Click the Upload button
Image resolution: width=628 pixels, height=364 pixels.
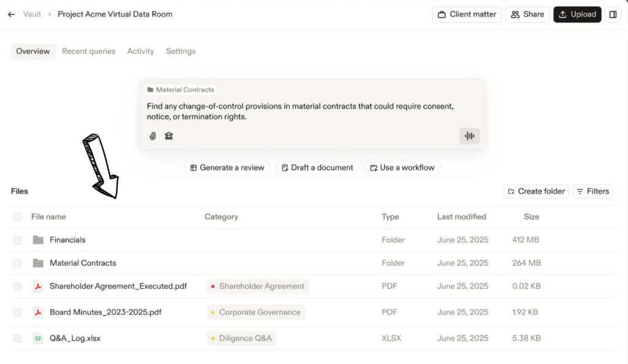(x=577, y=15)
